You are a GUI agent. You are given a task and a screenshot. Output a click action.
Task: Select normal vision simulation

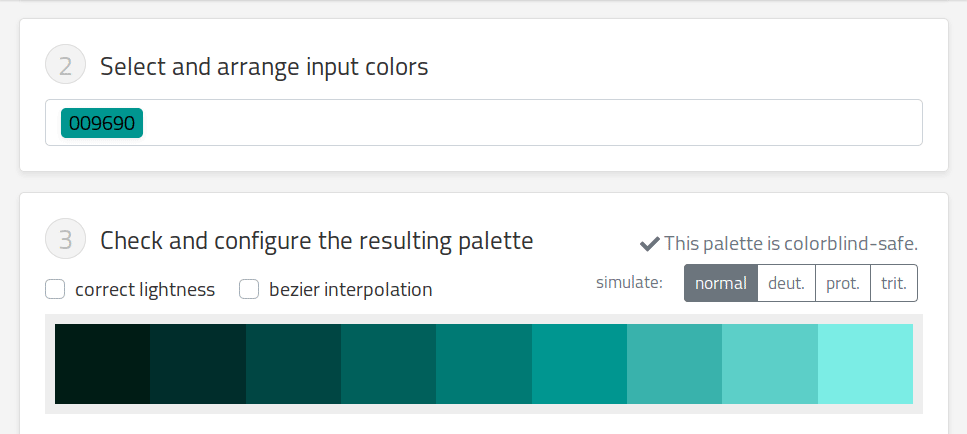pos(721,283)
